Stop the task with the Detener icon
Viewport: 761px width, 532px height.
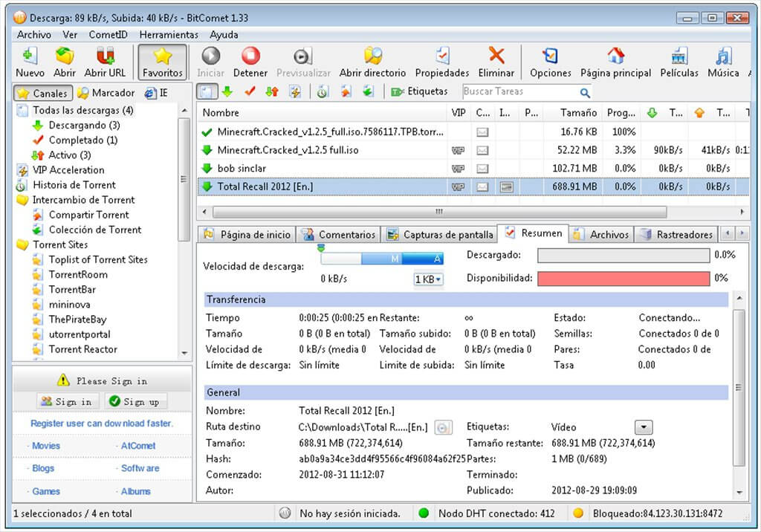[x=250, y=56]
